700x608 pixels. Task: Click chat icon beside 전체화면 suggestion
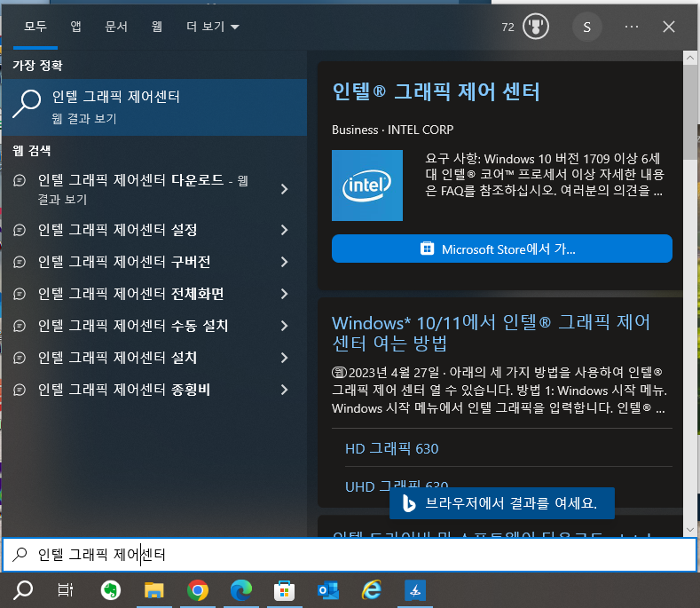click(x=20, y=294)
